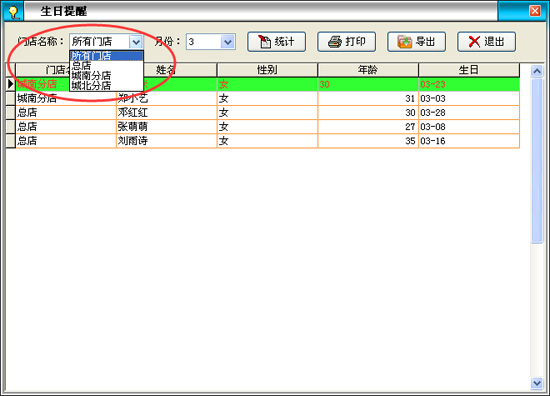The image size is (550, 396).
Task: Click the 统计 statistics button
Action: (x=276, y=42)
